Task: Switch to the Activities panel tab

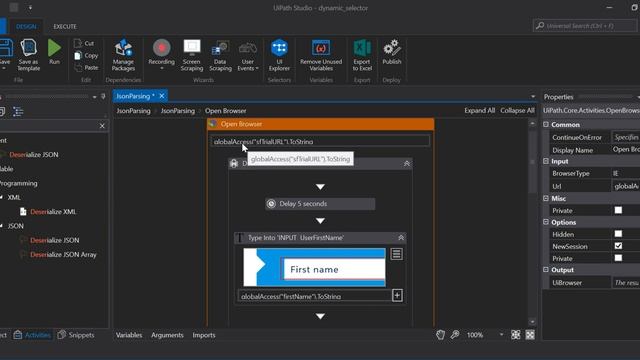Action: tap(32, 335)
